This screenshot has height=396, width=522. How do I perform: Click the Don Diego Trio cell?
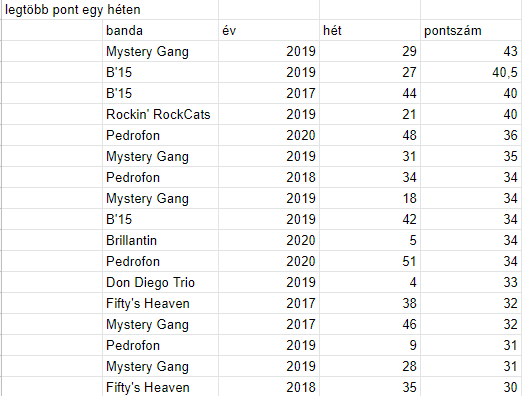(160, 282)
